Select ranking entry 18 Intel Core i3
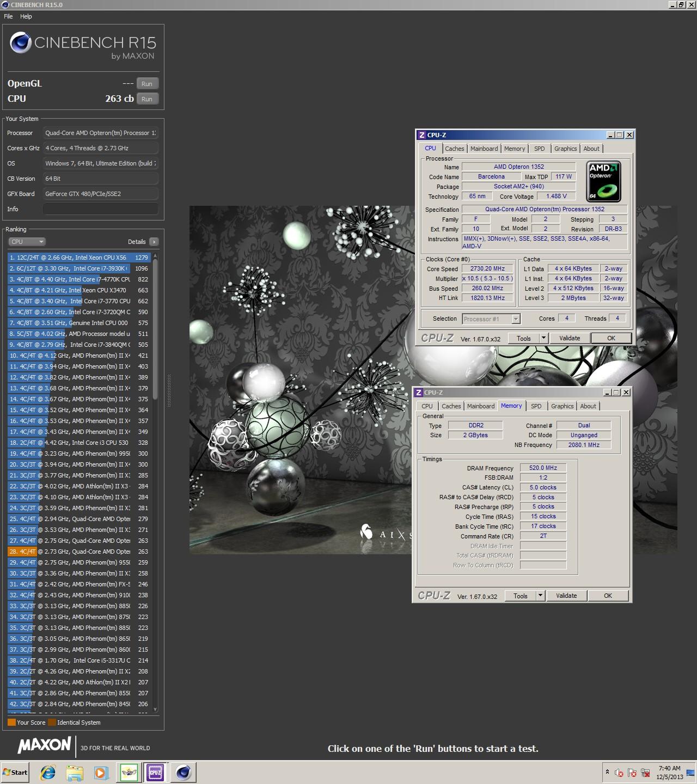 79,443
